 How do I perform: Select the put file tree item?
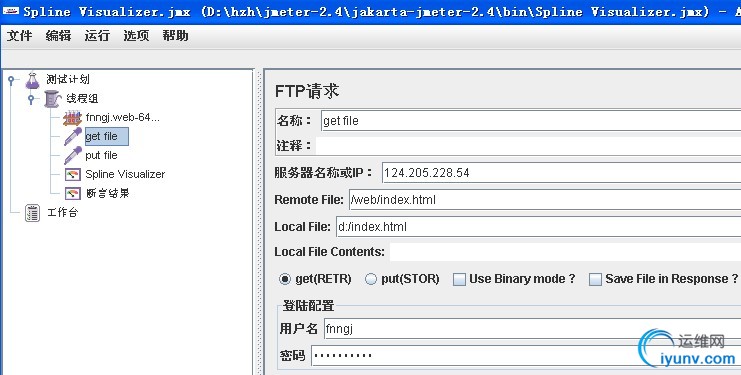(x=101, y=155)
